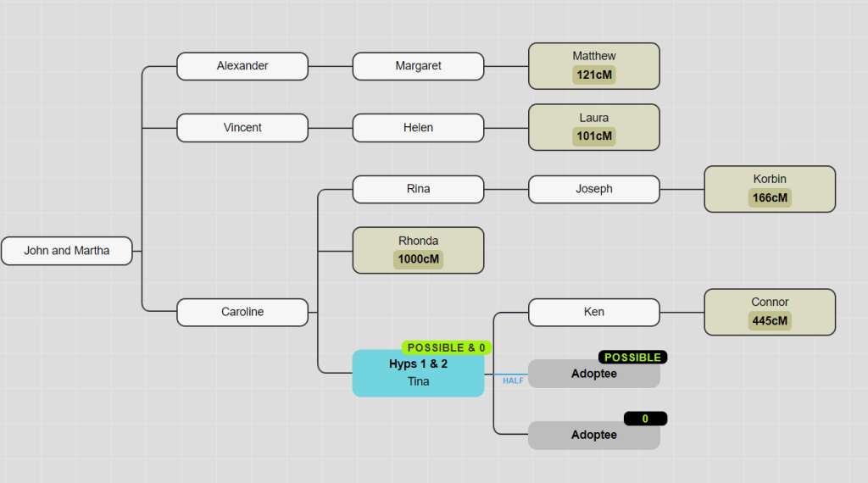Click the green POSSIBLE & 0 label

[446, 347]
